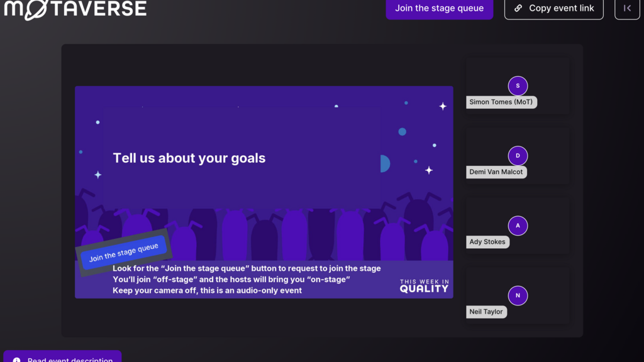
Task: Select Neil Taylor's N avatar
Action: [x=518, y=295]
